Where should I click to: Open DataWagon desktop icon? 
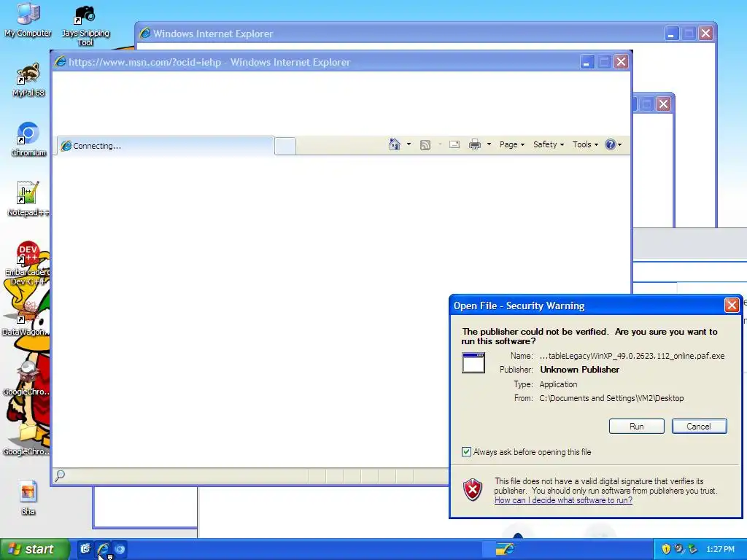point(26,318)
